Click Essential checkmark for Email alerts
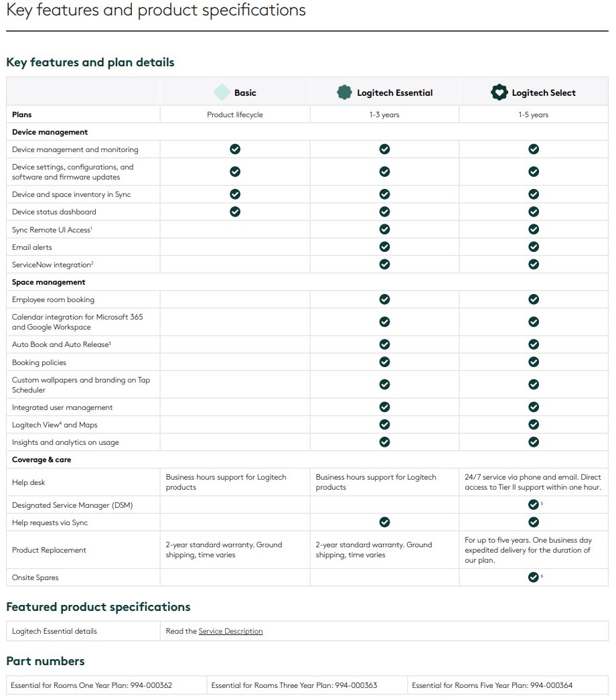616x700 pixels. (x=384, y=247)
